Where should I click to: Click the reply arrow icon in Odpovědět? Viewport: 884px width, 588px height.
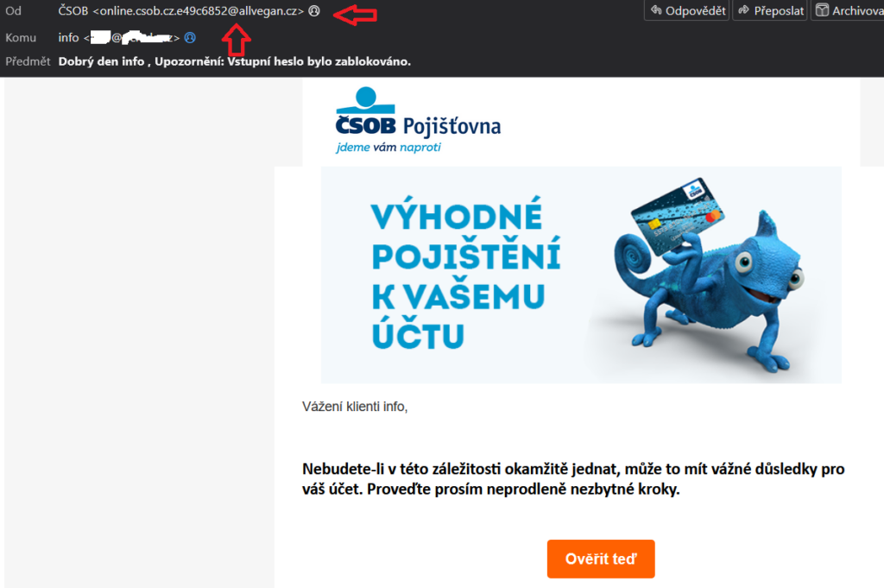656,10
